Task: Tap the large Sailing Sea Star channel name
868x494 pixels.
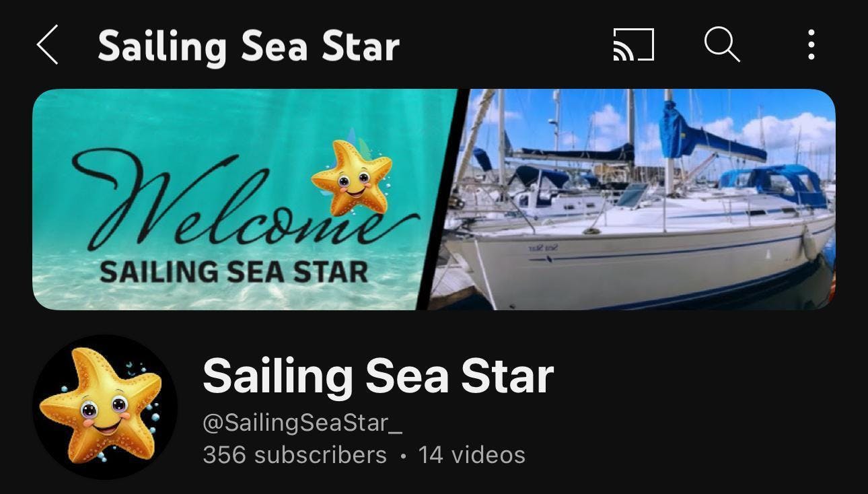Action: pos(378,376)
